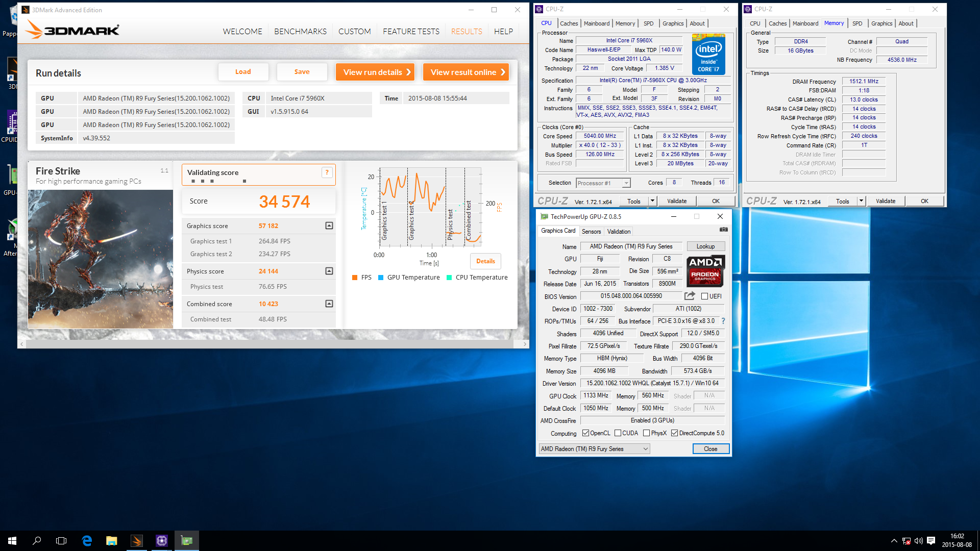Open the volume tray icon
980x551 pixels.
coord(918,541)
